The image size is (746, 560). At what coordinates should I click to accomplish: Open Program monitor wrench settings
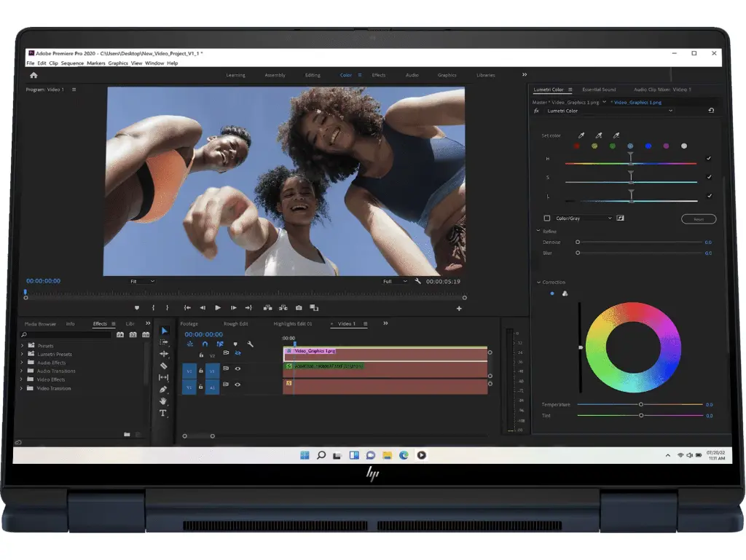point(417,281)
